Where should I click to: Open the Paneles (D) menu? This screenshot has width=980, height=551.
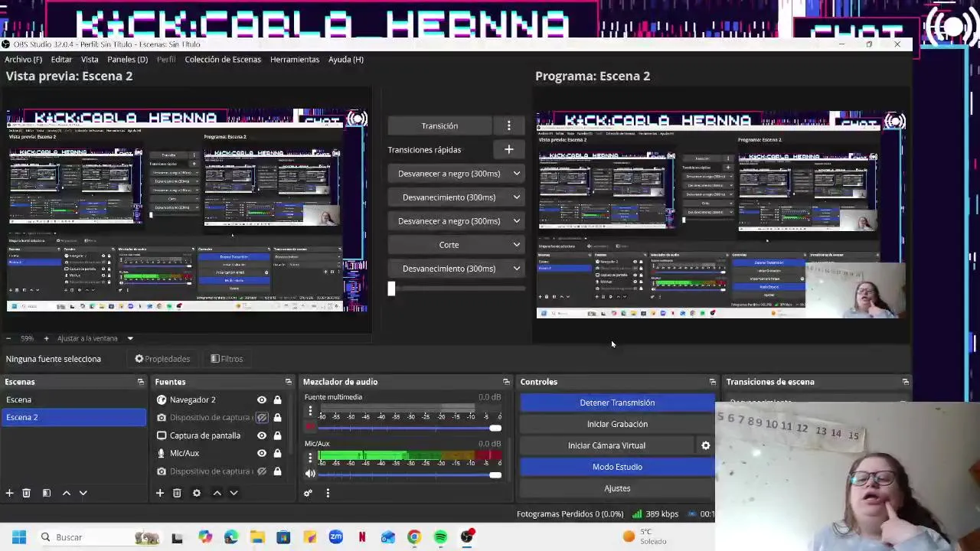127,59
